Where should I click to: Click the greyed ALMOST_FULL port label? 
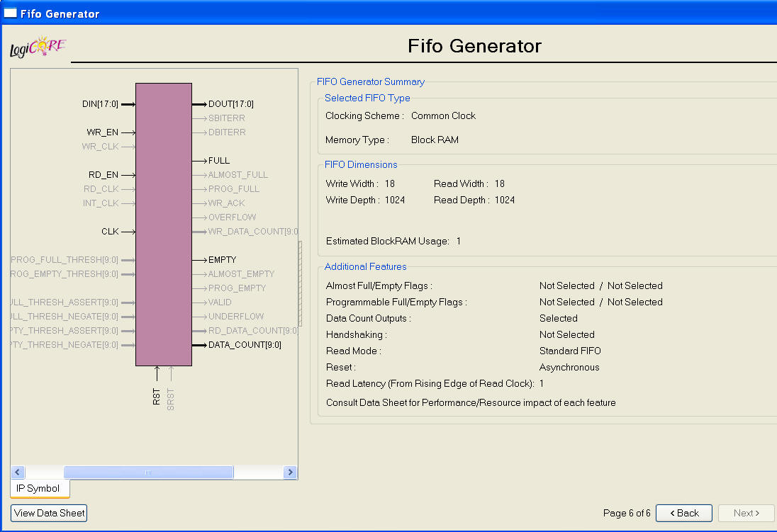pos(238,175)
